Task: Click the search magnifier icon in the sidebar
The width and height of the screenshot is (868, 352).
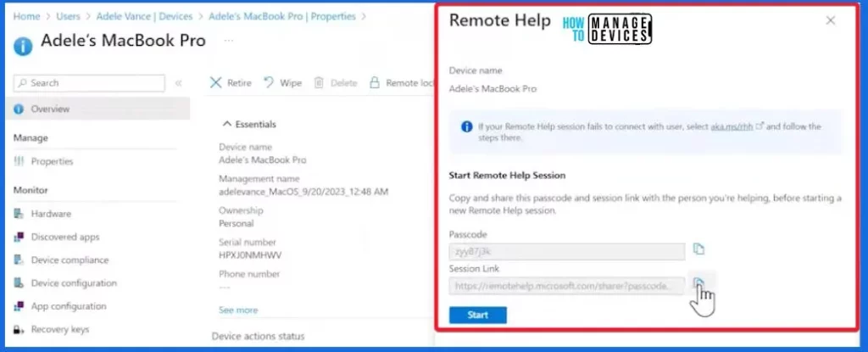Action: tap(23, 83)
